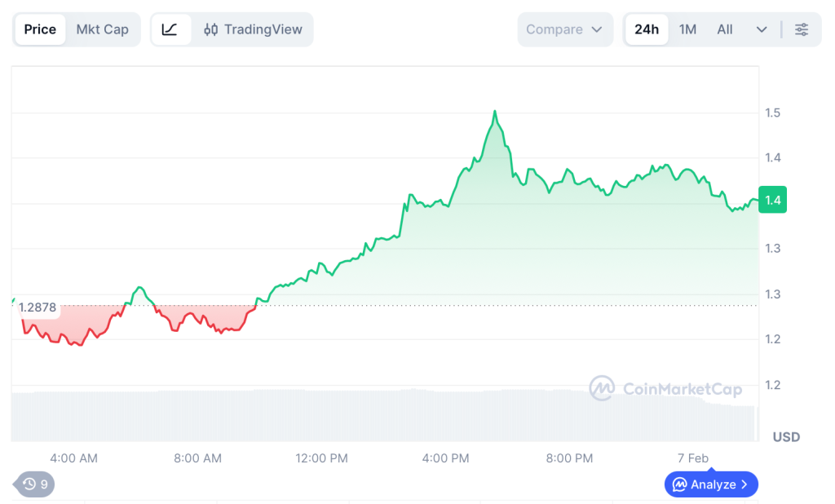Open the Compare dropdown

click(x=565, y=29)
